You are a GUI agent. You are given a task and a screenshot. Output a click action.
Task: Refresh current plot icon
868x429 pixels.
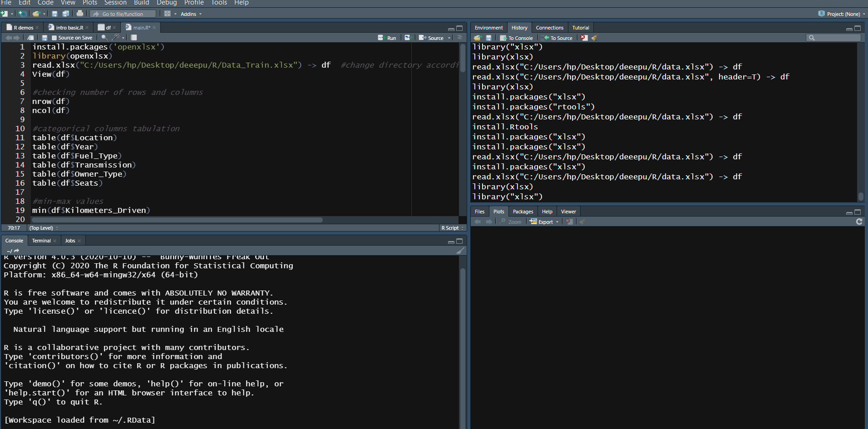859,222
